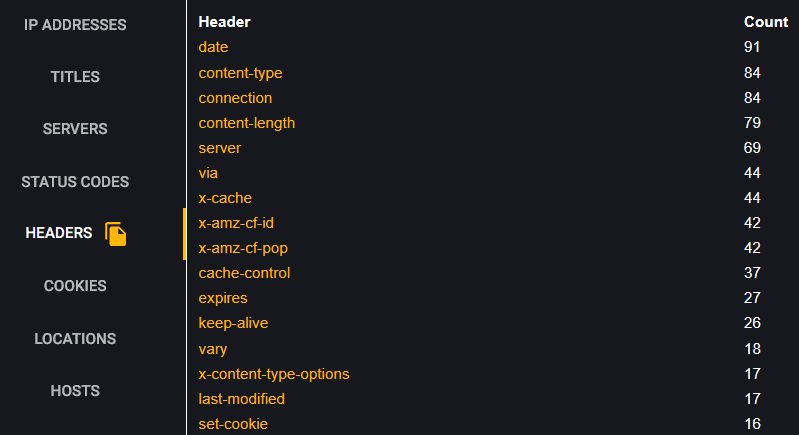Switch to the HOSTS tab
Screen dimensions: 799x435
coord(75,391)
